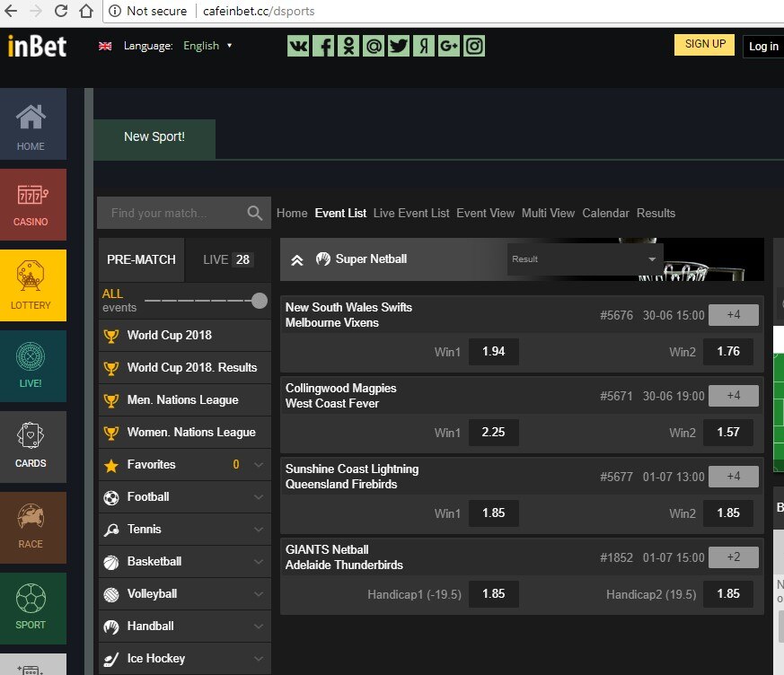Switch to the Event List tab
784x675 pixels.
[340, 213]
